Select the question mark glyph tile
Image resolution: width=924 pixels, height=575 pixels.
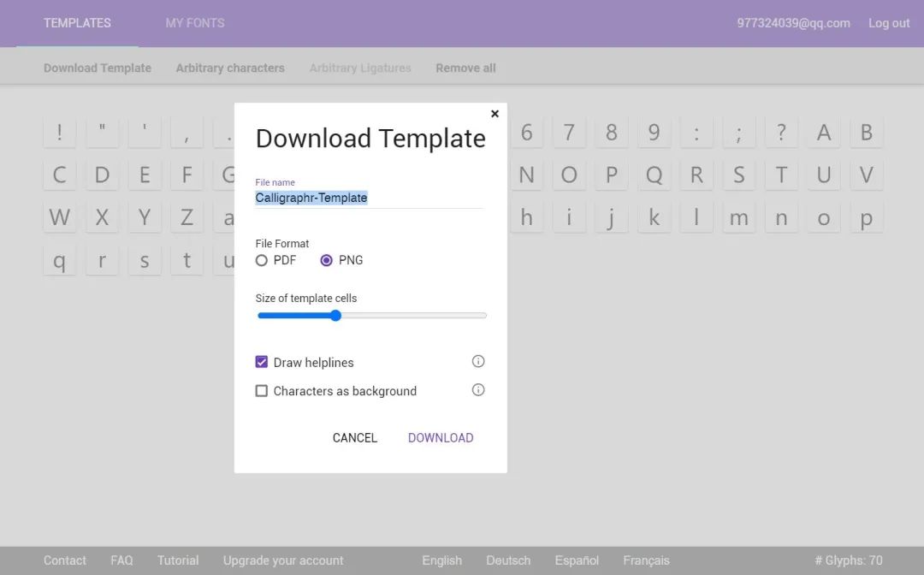click(781, 132)
